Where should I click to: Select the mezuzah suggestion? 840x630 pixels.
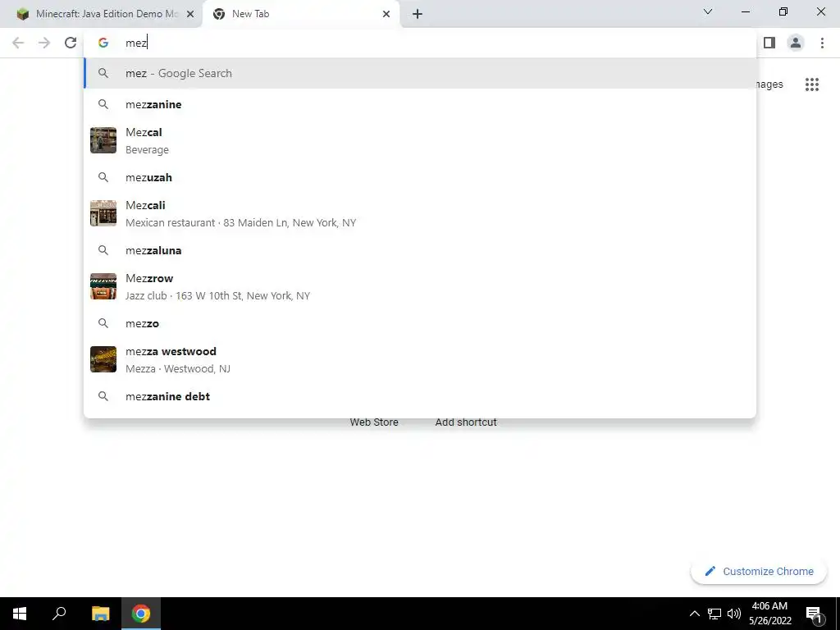(421, 177)
